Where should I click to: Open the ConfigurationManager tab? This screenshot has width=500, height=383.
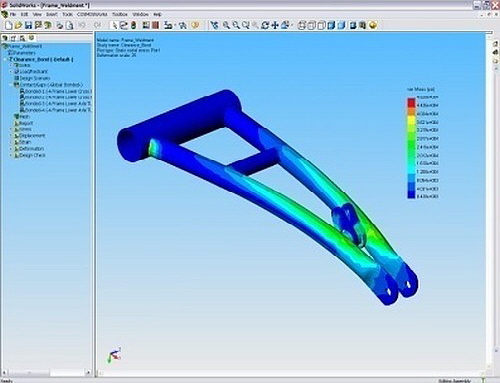click(22, 38)
